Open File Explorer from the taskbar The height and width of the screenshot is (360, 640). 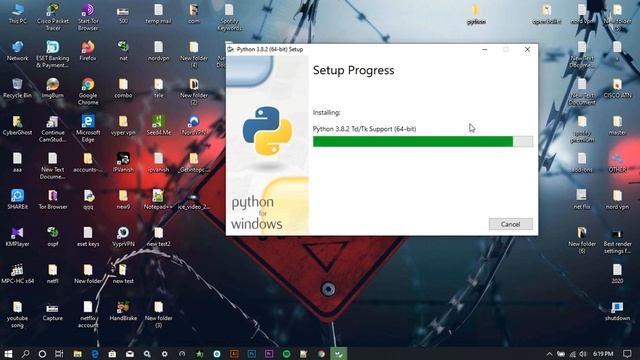tap(77, 353)
